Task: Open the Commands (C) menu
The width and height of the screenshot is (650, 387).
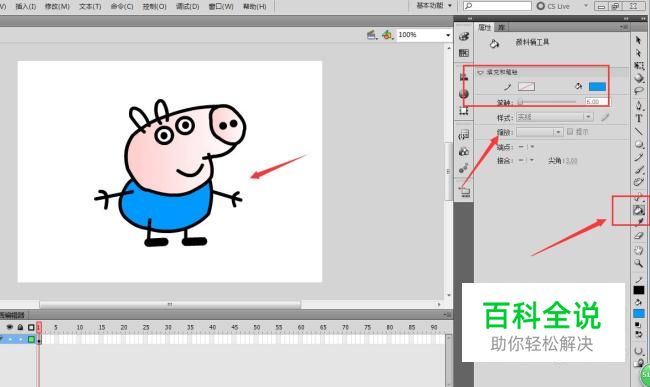Action: click(x=122, y=6)
